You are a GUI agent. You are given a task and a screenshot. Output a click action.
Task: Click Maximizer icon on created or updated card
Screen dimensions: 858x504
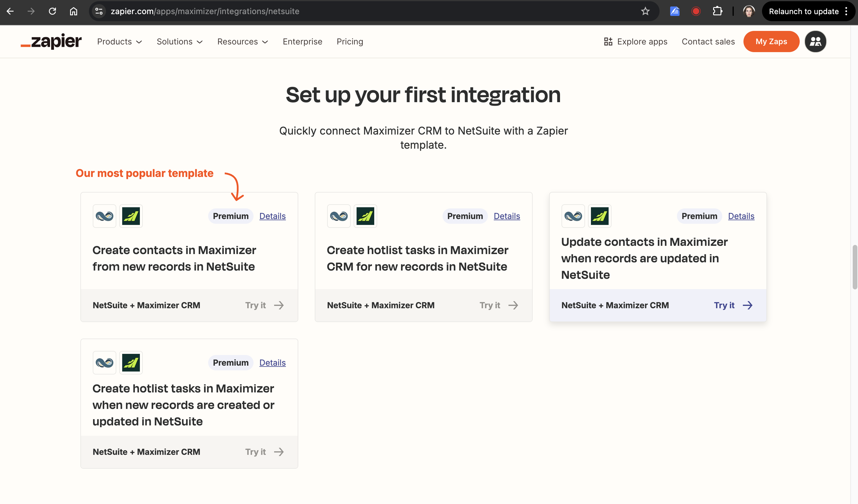(x=131, y=363)
